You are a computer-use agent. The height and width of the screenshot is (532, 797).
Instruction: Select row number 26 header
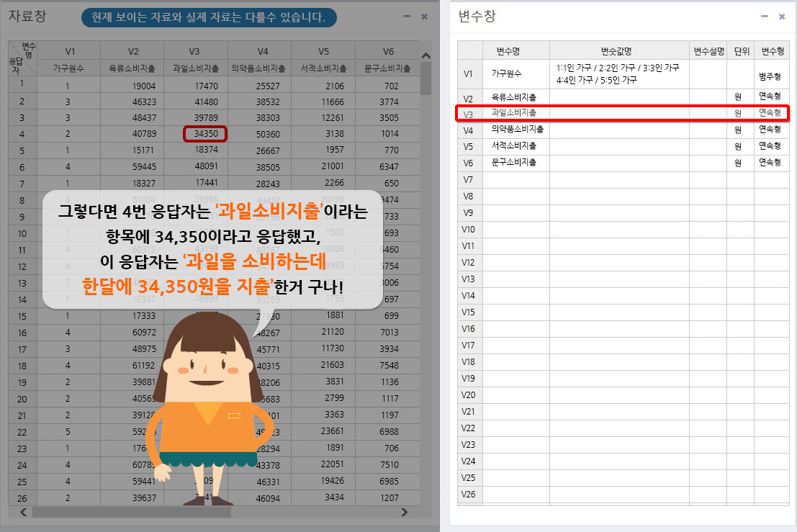tap(22, 498)
